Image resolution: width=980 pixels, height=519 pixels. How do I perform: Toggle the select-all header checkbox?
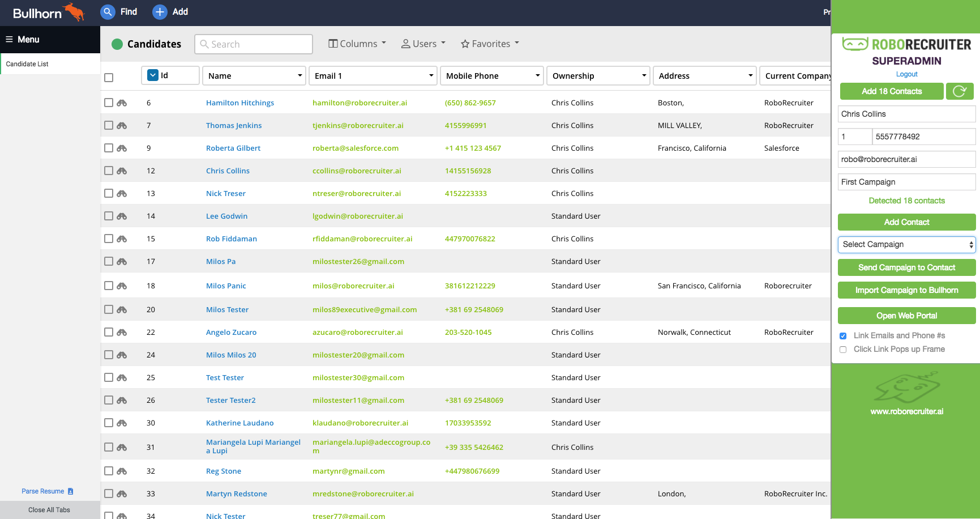tap(109, 78)
